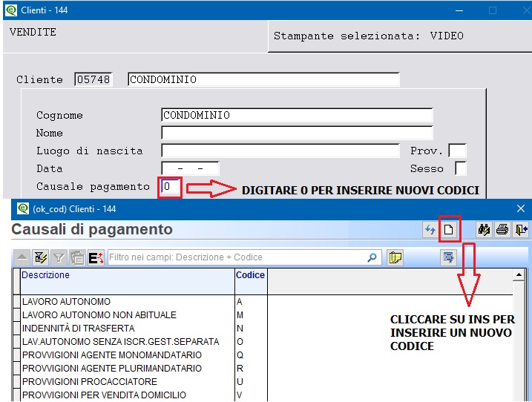532x402 pixels.
Task: Click code cell U
Action: [x=251, y=382]
